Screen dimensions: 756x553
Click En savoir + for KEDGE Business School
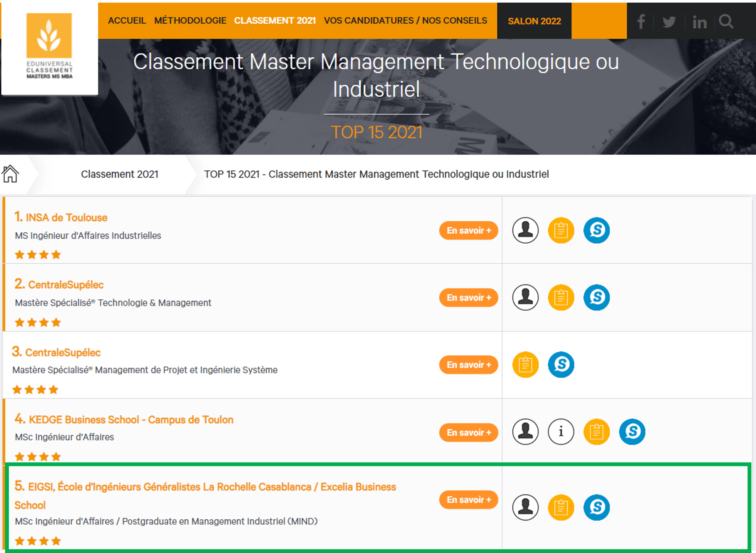coord(469,432)
